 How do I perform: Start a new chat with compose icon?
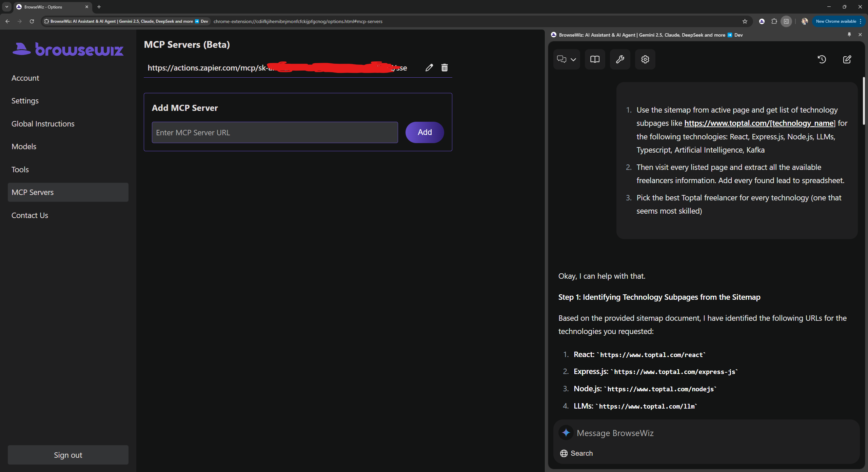pyautogui.click(x=847, y=59)
